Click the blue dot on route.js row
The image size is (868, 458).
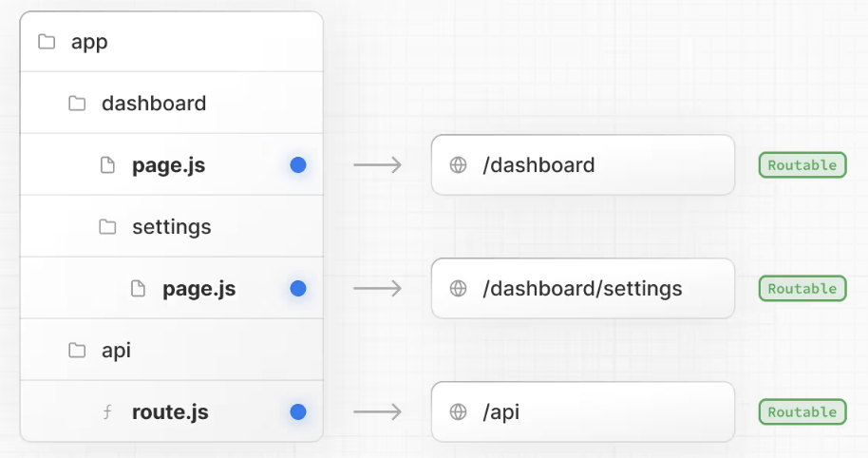point(298,412)
